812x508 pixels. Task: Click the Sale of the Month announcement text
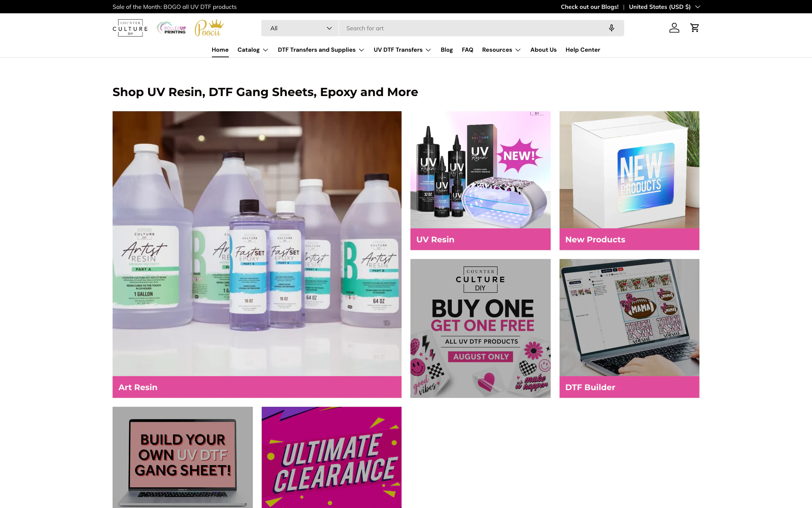(x=175, y=7)
